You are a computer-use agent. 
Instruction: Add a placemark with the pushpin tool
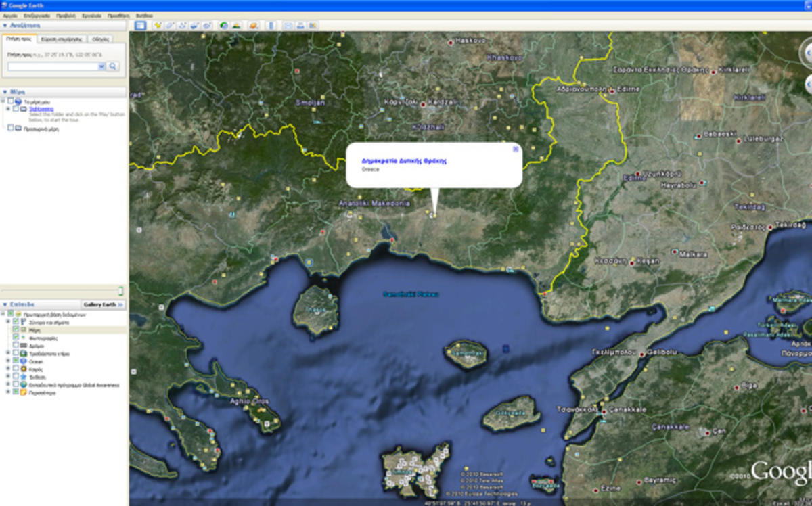tap(158, 26)
